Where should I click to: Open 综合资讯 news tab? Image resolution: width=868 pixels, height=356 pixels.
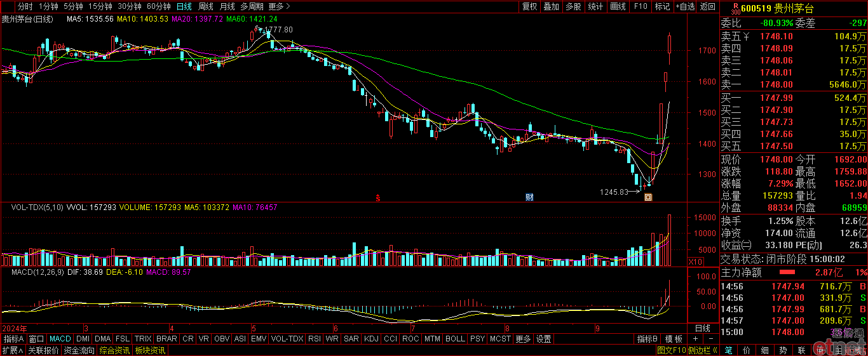click(x=115, y=350)
